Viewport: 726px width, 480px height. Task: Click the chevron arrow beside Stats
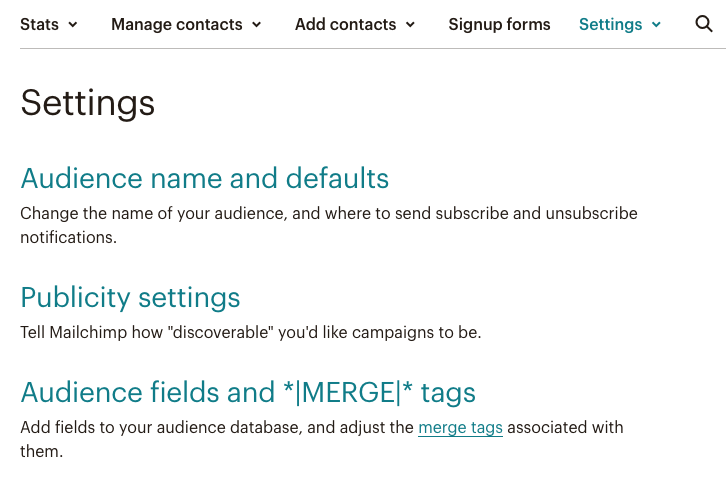pos(73,25)
